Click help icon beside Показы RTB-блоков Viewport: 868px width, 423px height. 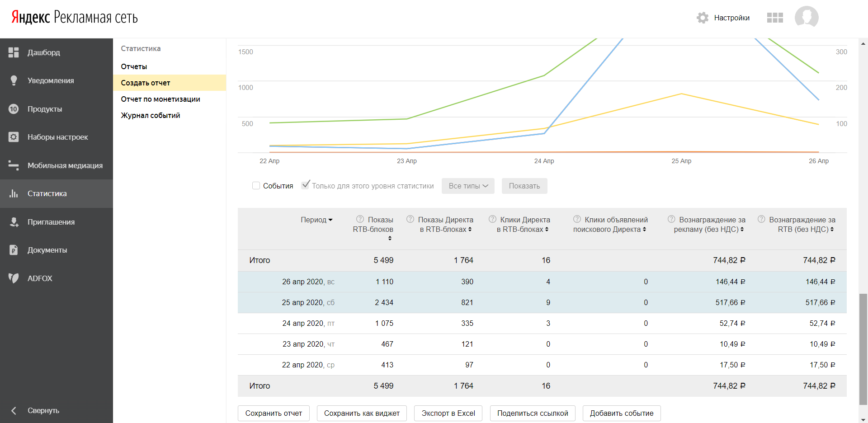[x=360, y=219]
